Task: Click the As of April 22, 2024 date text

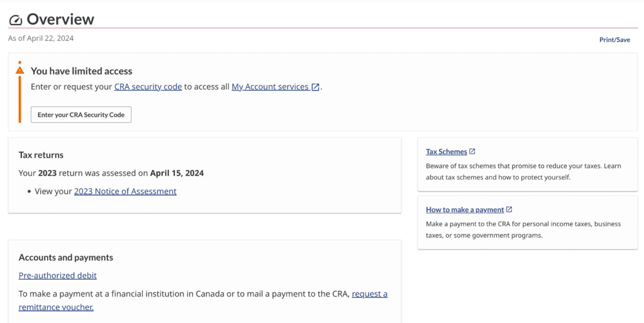Action: tap(41, 38)
